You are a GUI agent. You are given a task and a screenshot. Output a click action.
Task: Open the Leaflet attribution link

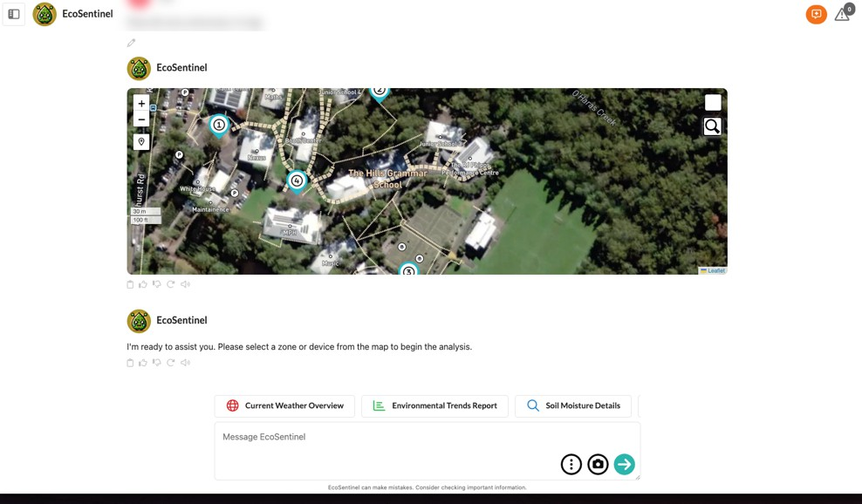tap(713, 270)
